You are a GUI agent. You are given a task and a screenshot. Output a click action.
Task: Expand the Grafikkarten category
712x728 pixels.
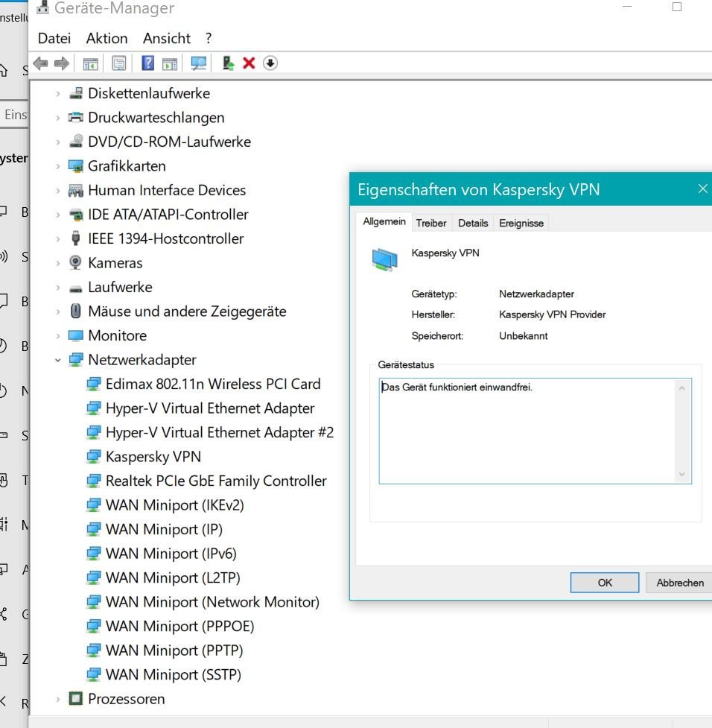point(58,166)
